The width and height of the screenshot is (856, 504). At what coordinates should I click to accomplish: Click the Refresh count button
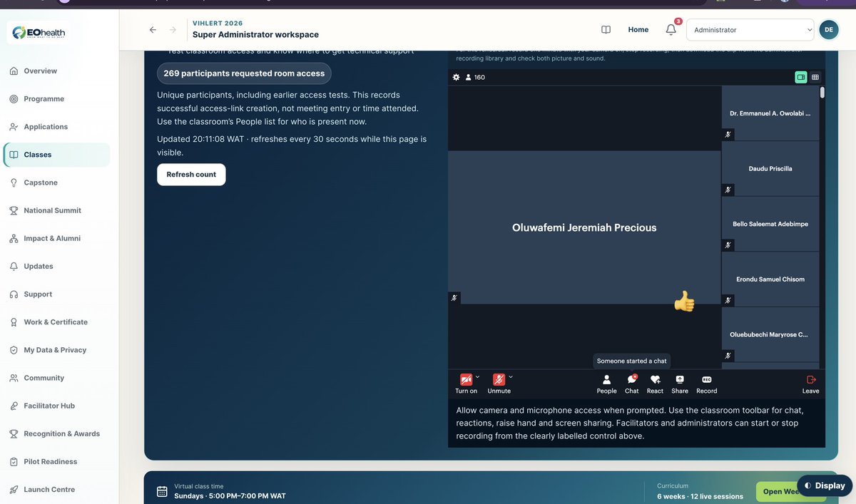191,175
